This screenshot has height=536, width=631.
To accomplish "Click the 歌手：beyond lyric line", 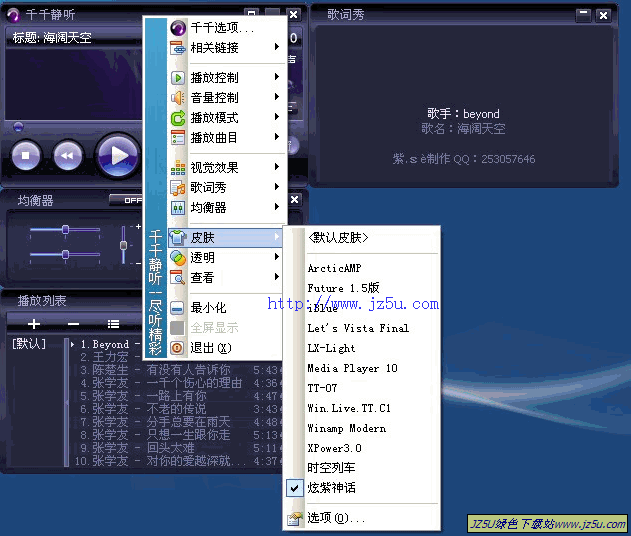I will 463,114.
